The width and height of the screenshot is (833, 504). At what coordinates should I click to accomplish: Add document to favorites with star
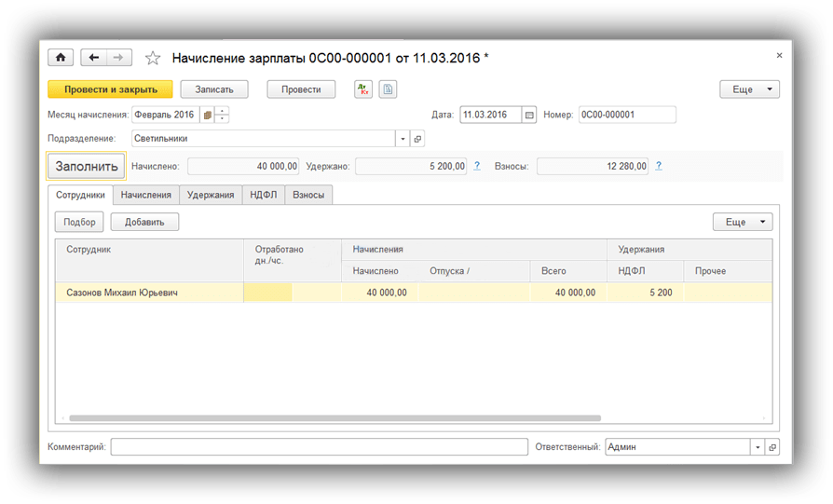(154, 58)
